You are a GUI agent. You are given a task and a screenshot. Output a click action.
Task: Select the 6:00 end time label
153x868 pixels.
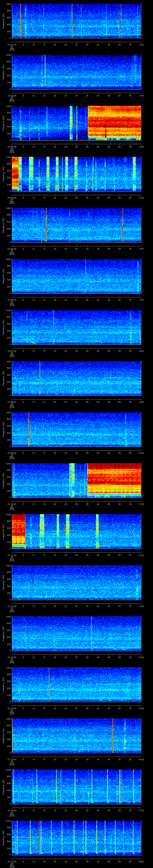pos(141,249)
